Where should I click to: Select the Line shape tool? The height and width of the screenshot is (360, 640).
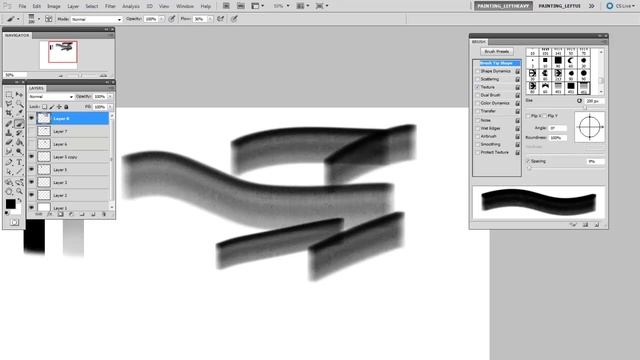coord(19,172)
